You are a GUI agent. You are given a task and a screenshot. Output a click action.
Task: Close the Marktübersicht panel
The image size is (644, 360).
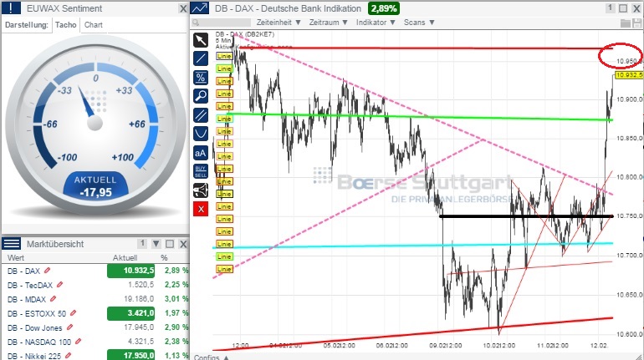click(183, 245)
